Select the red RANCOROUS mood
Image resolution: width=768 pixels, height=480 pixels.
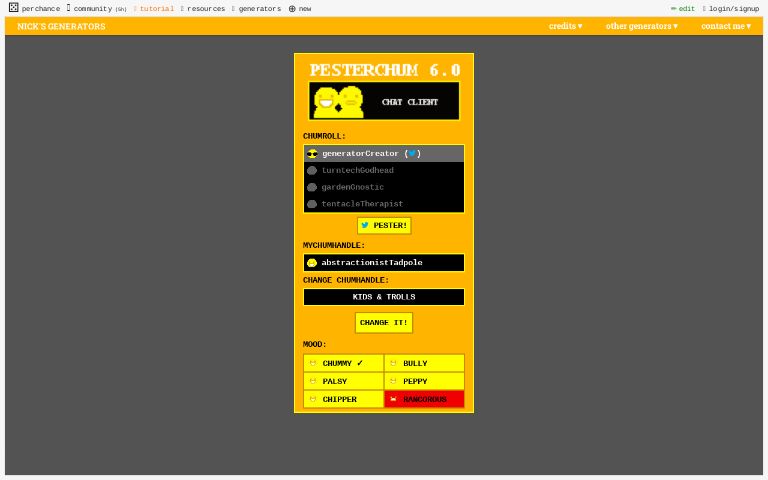[x=424, y=399]
